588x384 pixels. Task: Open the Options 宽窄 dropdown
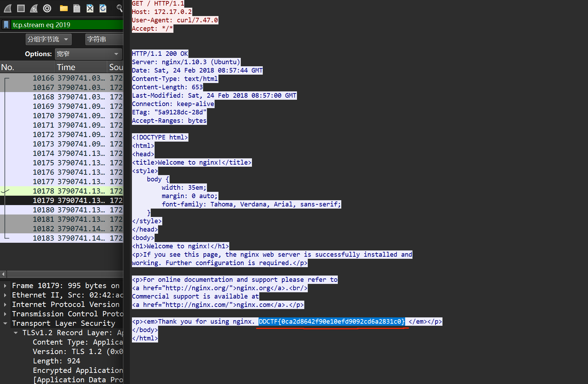88,54
